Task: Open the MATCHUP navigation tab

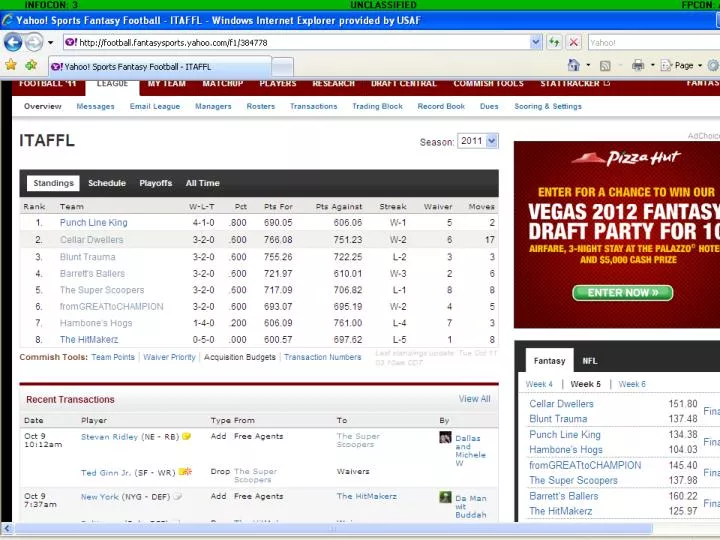Action: (x=223, y=84)
